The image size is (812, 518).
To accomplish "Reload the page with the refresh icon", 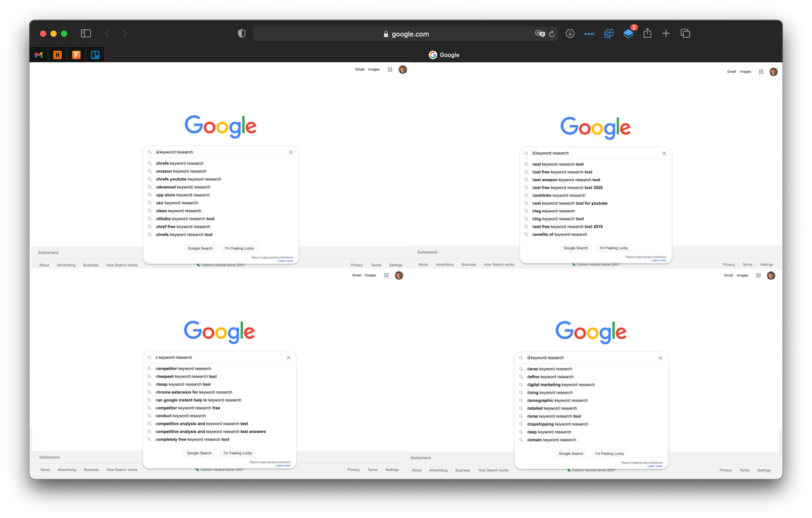I will coord(552,34).
